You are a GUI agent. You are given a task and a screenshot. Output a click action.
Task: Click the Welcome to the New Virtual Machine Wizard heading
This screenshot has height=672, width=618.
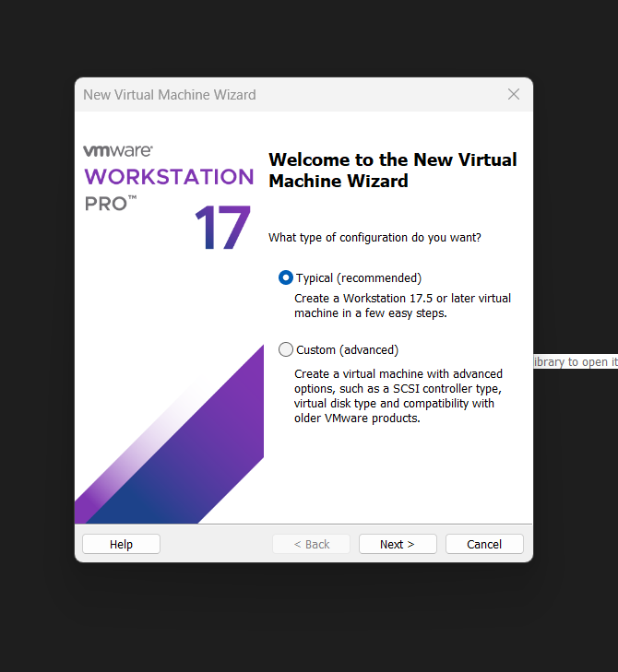click(392, 171)
